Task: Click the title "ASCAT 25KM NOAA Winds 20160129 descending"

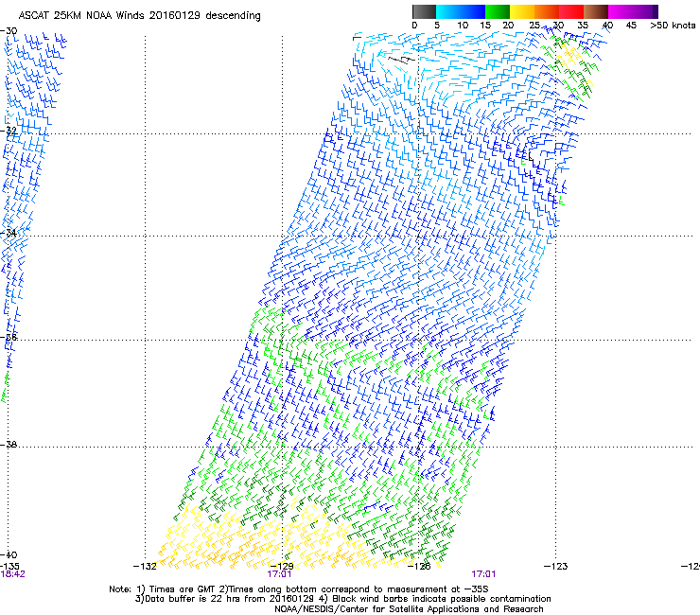Action: [x=139, y=16]
